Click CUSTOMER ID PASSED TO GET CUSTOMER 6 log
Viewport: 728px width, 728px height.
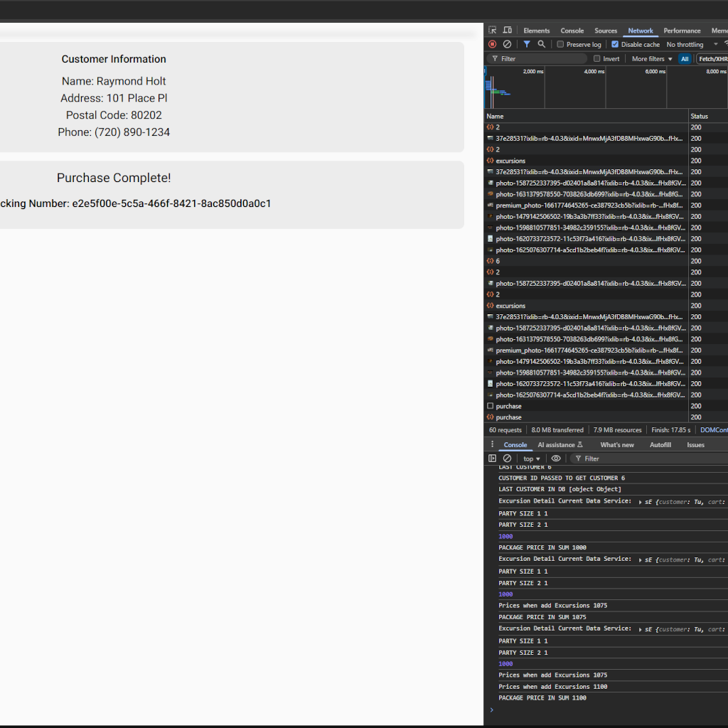[562, 478]
